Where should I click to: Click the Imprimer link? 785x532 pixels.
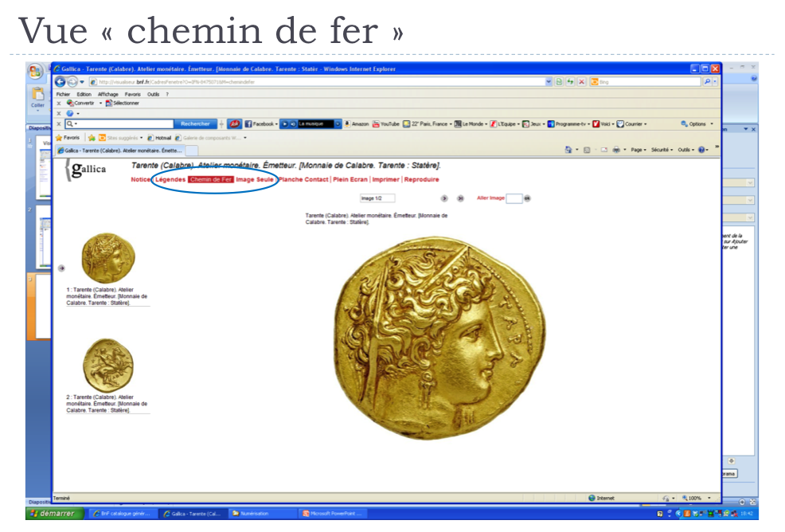pyautogui.click(x=385, y=179)
